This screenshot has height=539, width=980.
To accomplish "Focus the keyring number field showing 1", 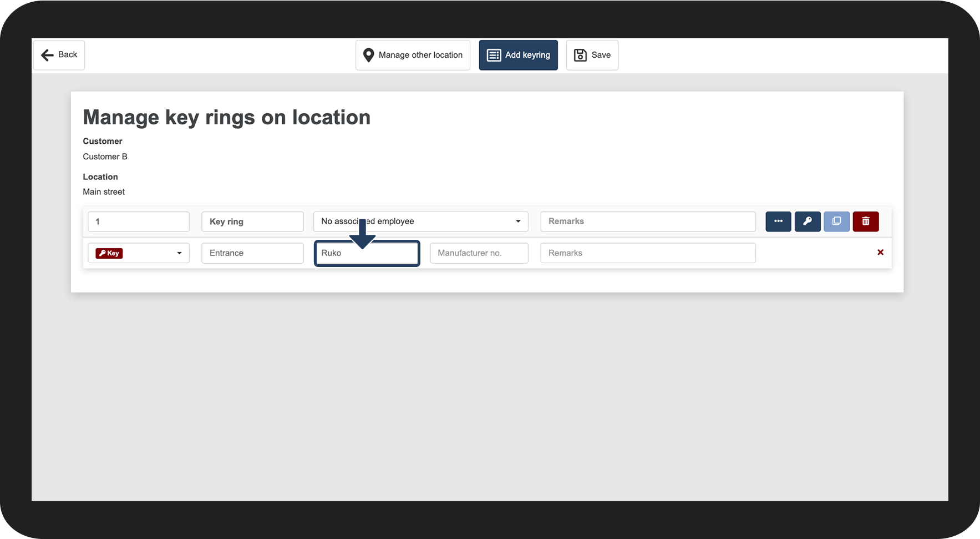I will click(x=139, y=221).
